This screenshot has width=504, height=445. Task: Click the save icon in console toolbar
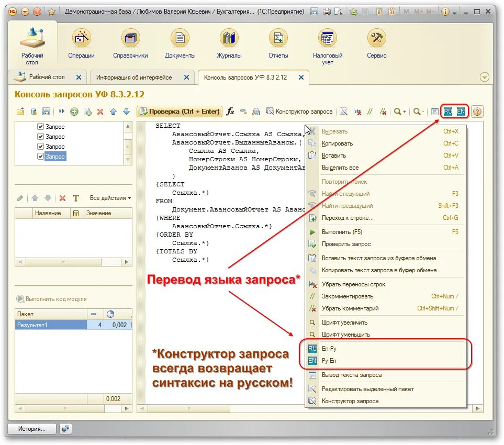(46, 112)
